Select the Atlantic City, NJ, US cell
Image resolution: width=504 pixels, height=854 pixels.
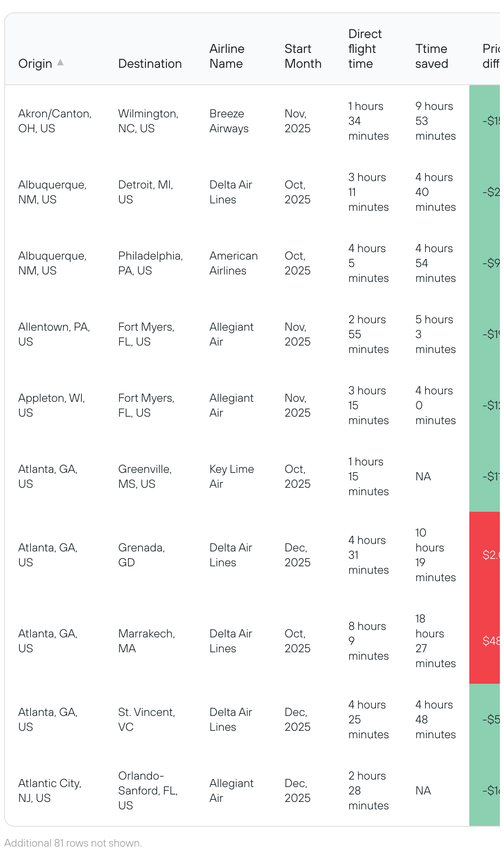pos(50,791)
